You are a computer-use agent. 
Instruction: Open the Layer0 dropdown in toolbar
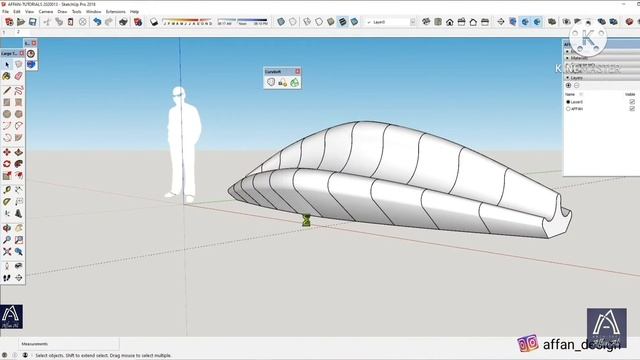coord(413,22)
